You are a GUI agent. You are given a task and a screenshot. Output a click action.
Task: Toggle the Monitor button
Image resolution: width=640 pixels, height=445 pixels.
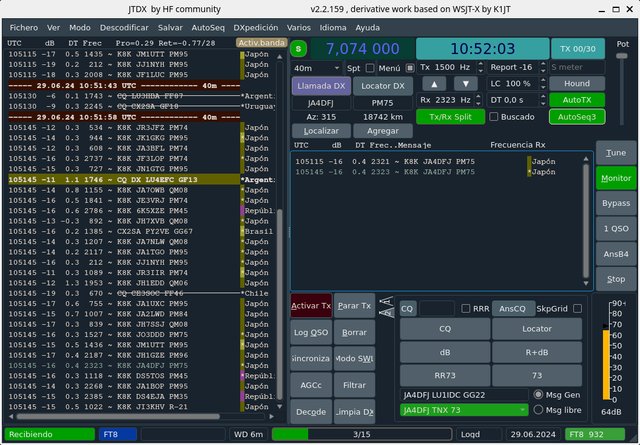(616, 178)
